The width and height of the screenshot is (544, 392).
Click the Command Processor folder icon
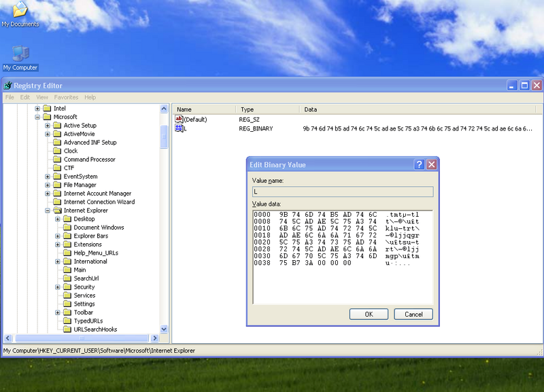(57, 160)
